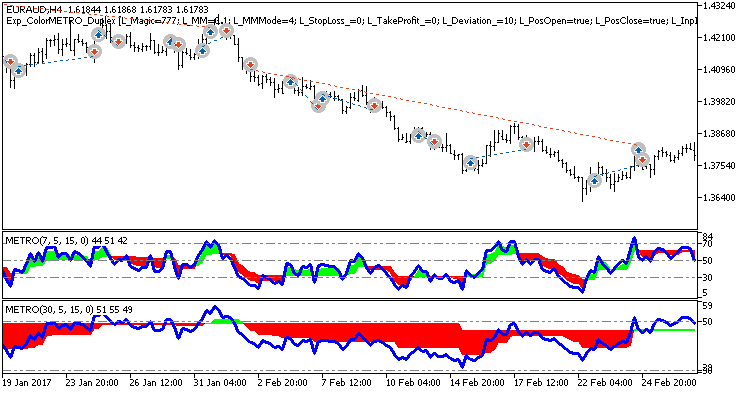The width and height of the screenshot is (750, 394).
Task: Click level 84 on the first METRO scale
Action: (708, 236)
